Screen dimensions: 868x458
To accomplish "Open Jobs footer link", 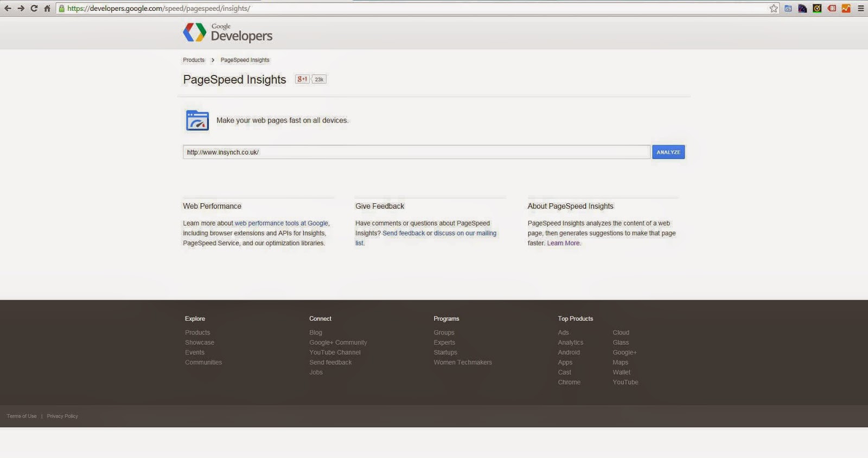I will point(316,372).
